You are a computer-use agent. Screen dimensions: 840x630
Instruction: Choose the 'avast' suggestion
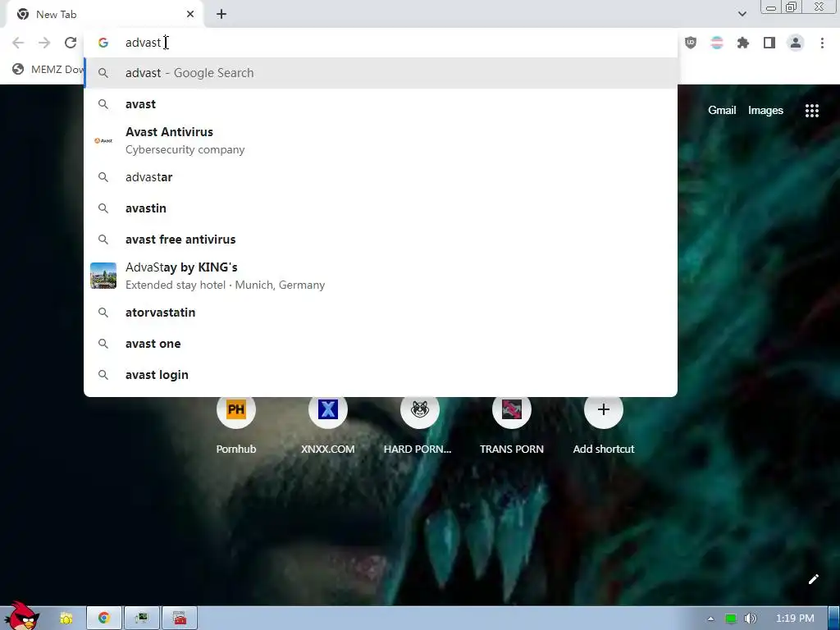click(381, 104)
